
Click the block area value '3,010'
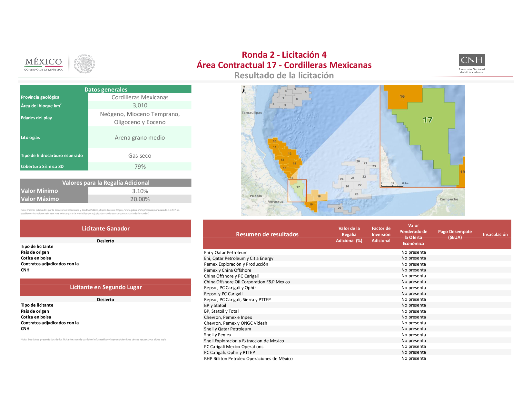[140, 105]
